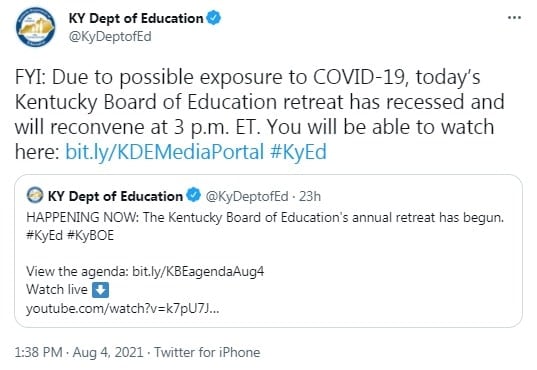The width and height of the screenshot is (537, 370).
Task: Open the bit.ly/KDEMediaPortal link
Action: pyautogui.click(x=165, y=151)
